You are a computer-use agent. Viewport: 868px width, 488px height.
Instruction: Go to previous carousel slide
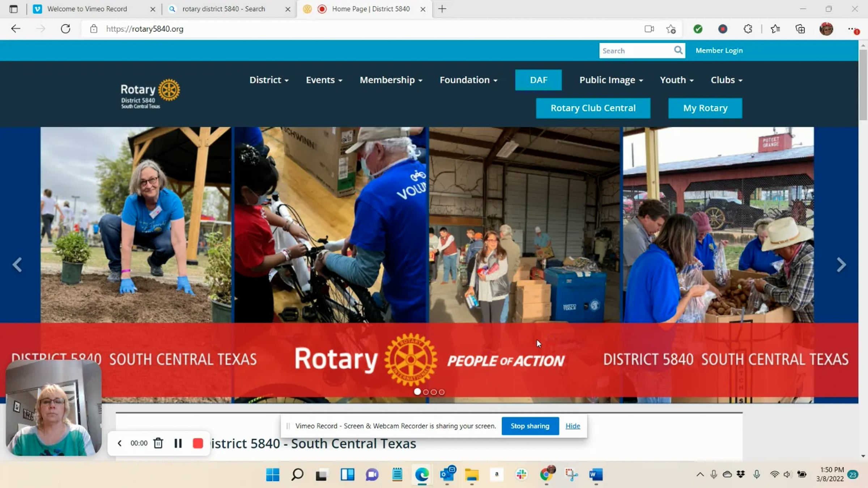click(17, 265)
